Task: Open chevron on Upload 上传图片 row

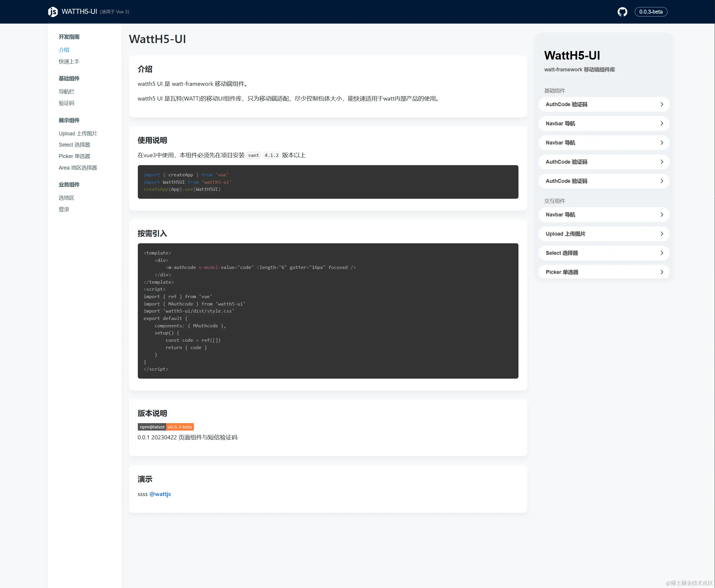Action: pyautogui.click(x=662, y=234)
